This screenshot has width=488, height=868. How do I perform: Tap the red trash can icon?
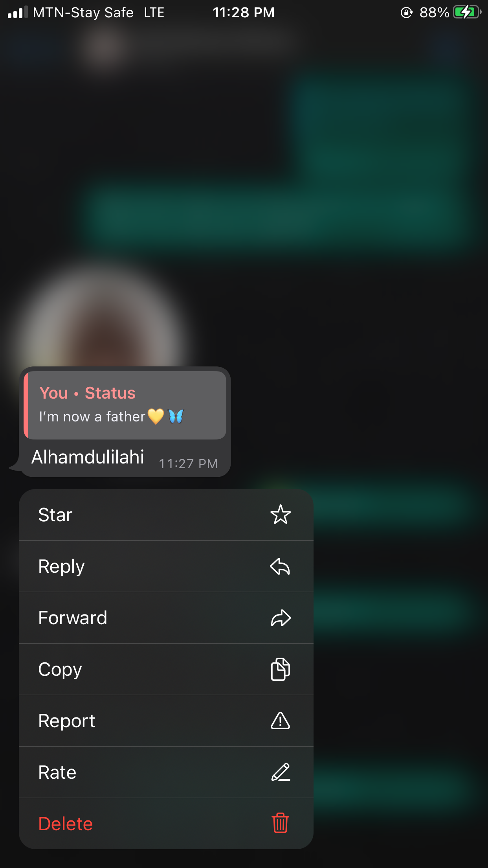pyautogui.click(x=281, y=823)
